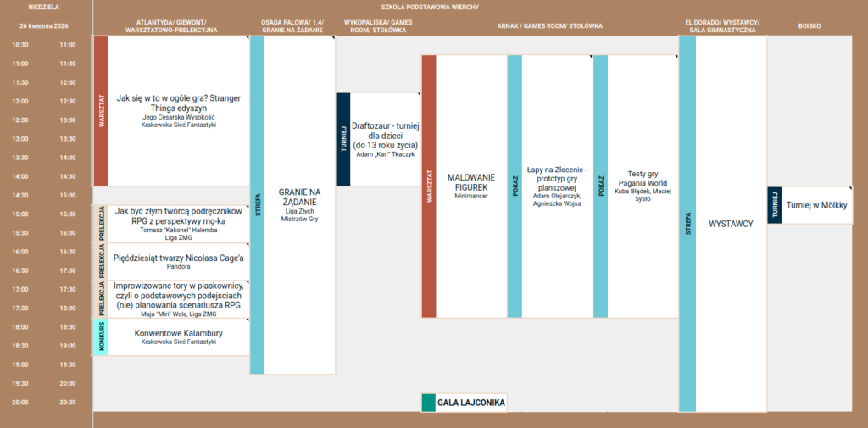Viewport: 868px width, 428px height.
Task: Click the cyan KONKURS label strip
Action: coord(101,336)
